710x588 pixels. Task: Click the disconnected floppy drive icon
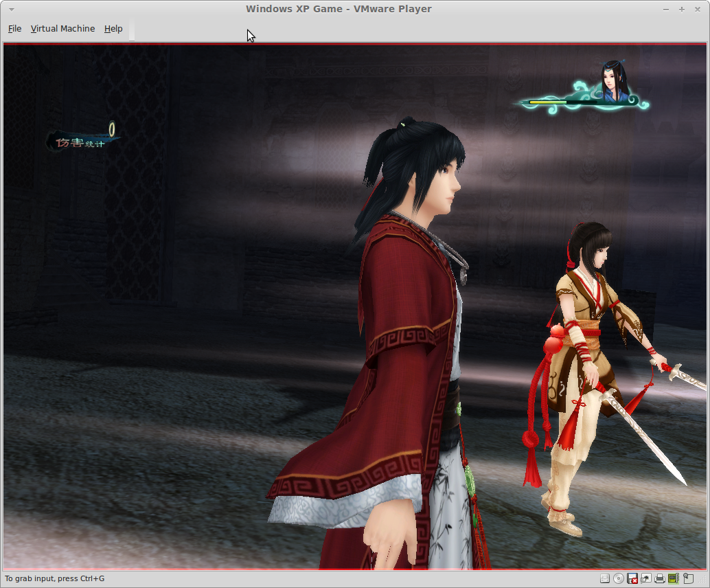coord(632,578)
